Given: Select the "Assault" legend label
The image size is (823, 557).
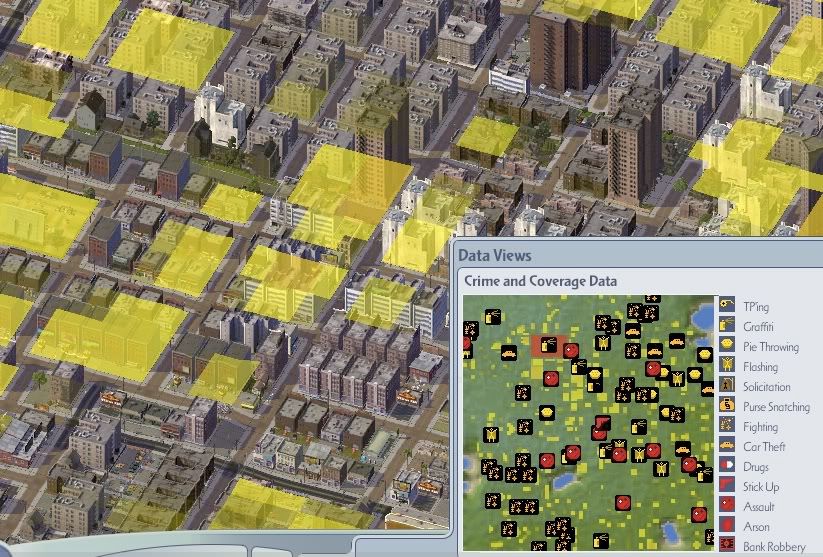Looking at the screenshot, I should click(759, 507).
